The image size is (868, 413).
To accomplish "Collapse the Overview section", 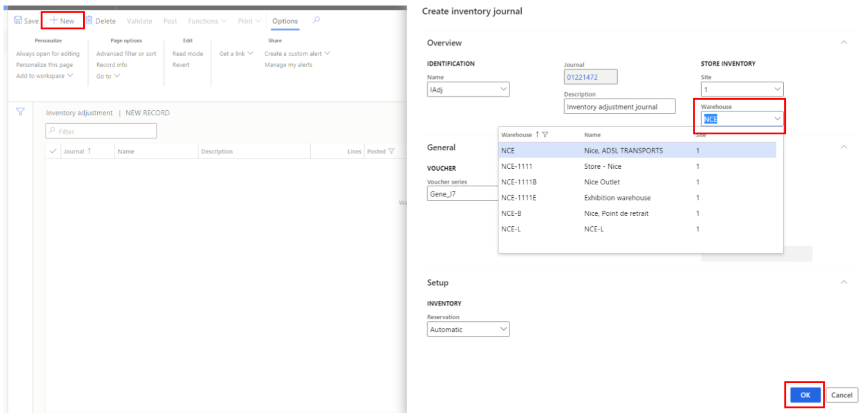I will (x=844, y=43).
